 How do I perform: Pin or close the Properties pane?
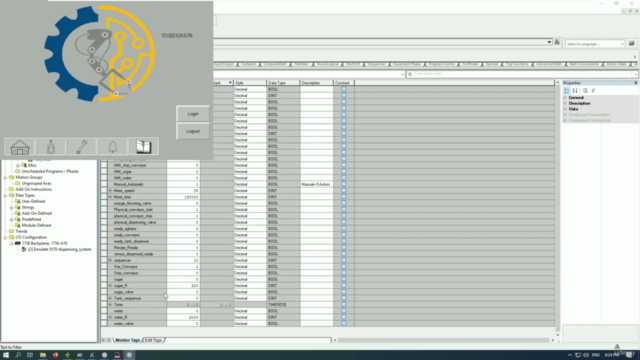pyautogui.click(x=636, y=83)
